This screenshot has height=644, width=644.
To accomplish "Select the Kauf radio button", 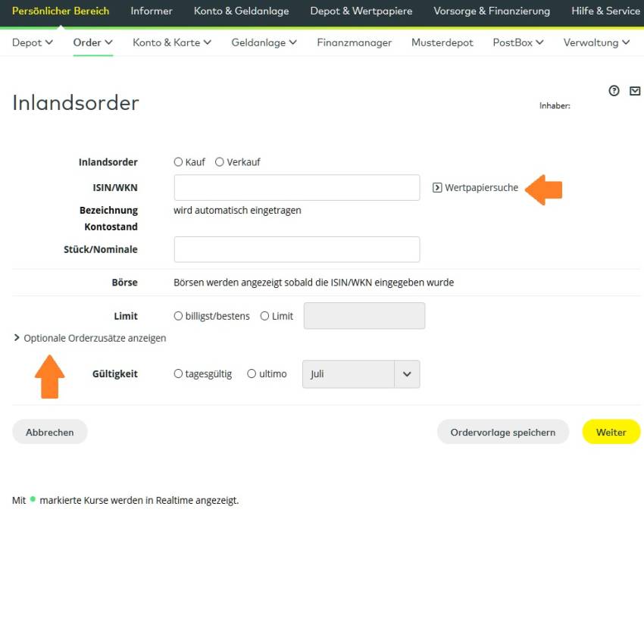I will click(179, 162).
